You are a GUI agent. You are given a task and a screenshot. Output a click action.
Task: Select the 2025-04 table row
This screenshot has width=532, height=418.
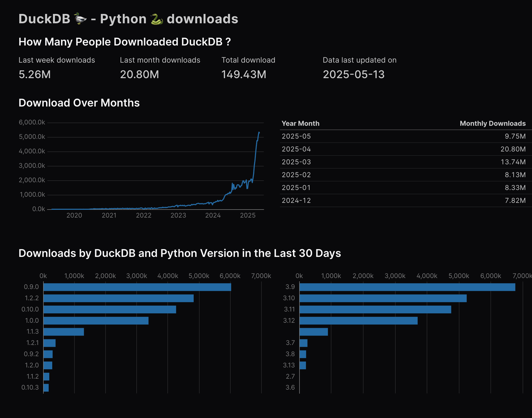406,149
